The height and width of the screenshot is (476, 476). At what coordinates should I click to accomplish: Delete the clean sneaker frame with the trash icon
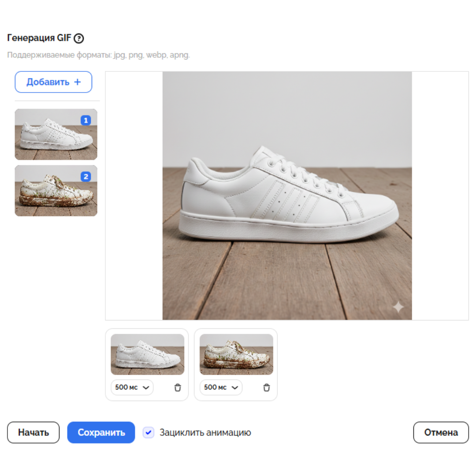178,388
